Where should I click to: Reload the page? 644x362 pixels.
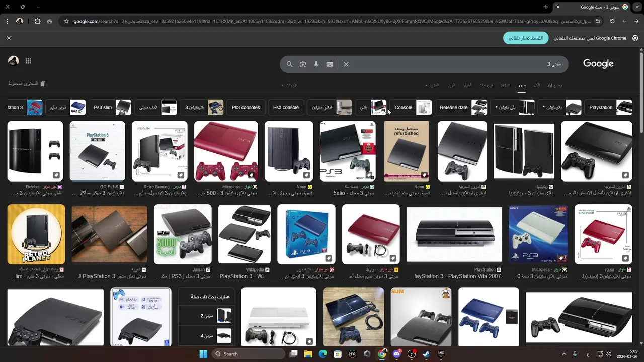(612, 21)
